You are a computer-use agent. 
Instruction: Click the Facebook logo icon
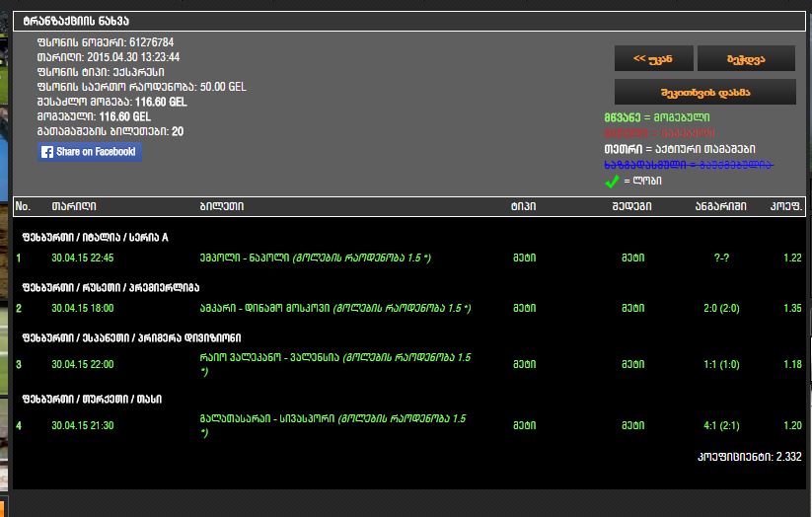pyautogui.click(x=47, y=152)
